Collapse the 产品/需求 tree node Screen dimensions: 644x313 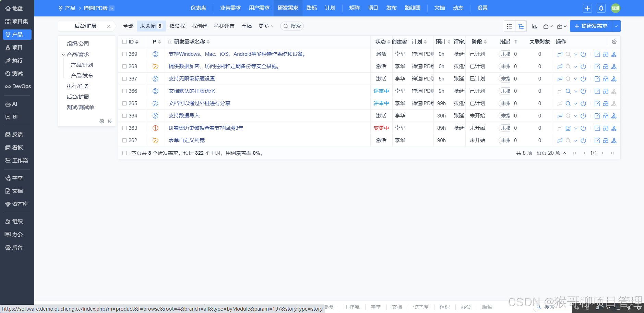pyautogui.click(x=63, y=54)
